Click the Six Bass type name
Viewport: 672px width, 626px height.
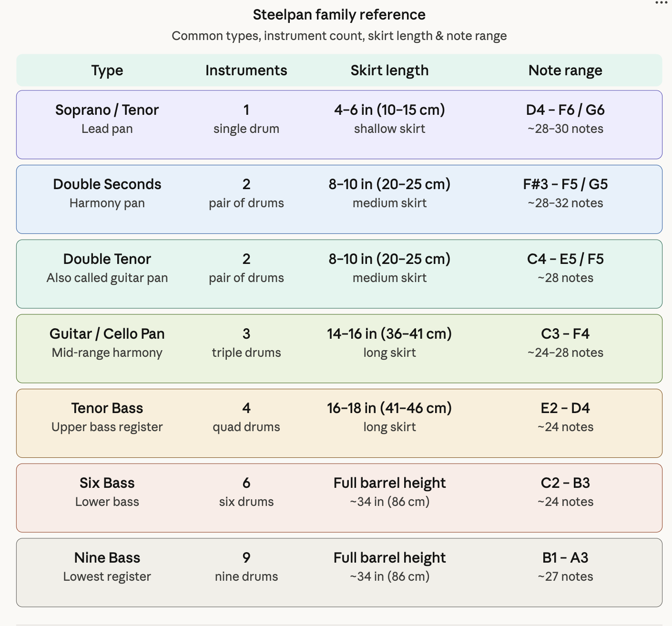coord(107,483)
